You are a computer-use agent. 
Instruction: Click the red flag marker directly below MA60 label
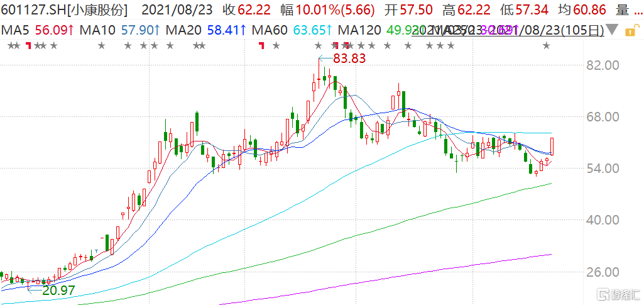[x=261, y=46]
